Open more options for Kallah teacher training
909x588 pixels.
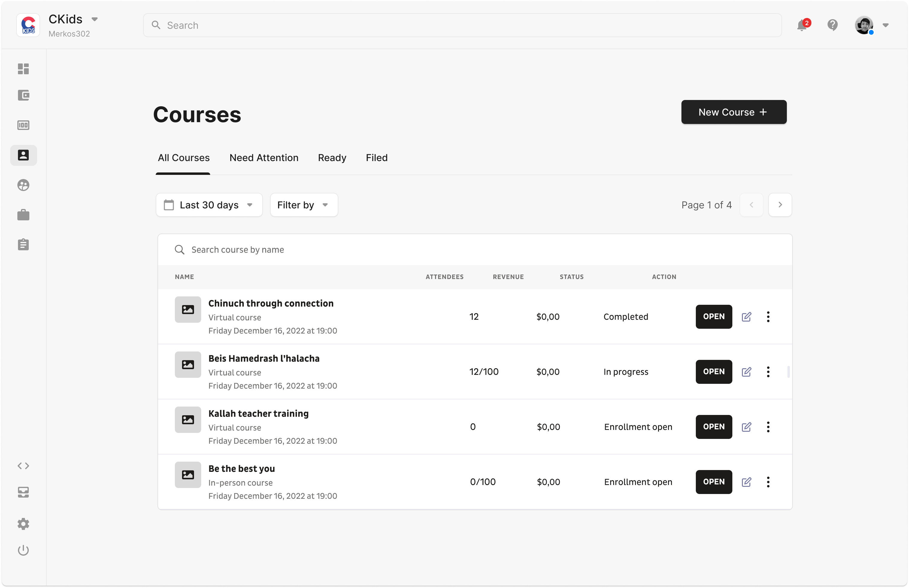coord(768,427)
